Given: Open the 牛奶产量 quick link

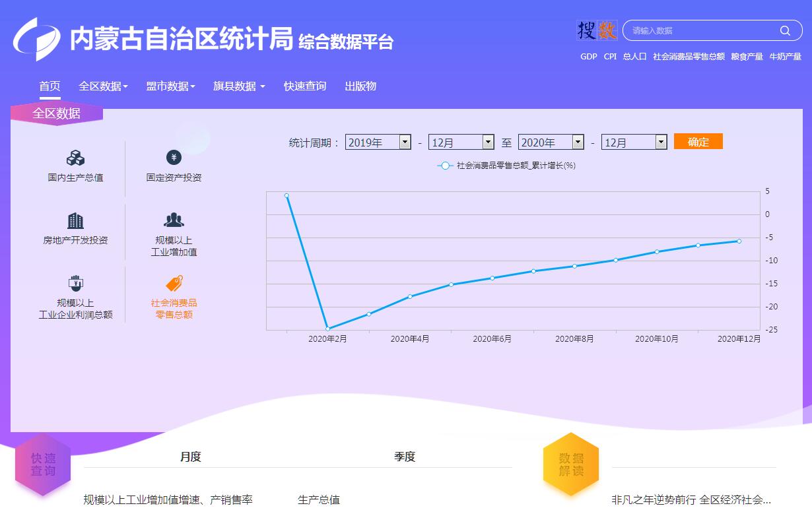Looking at the screenshot, I should point(785,57).
